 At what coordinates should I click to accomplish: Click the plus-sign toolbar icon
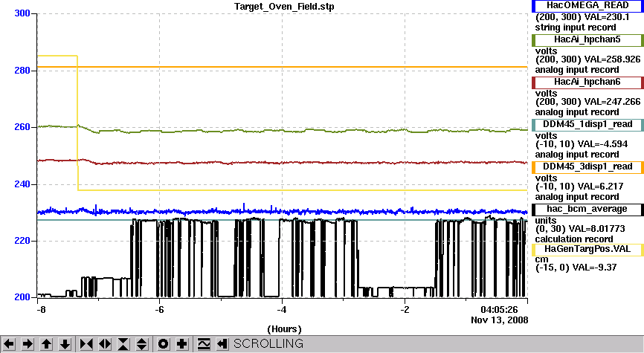tap(182, 343)
